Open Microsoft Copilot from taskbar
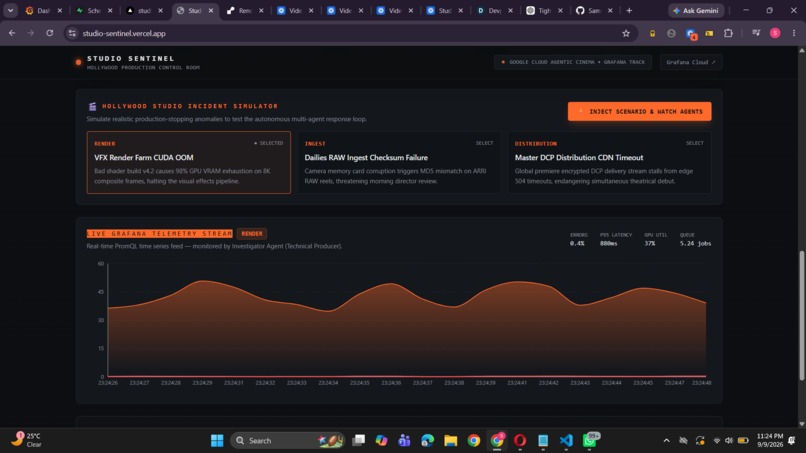Screen dimensions: 806x453 (x=381, y=441)
